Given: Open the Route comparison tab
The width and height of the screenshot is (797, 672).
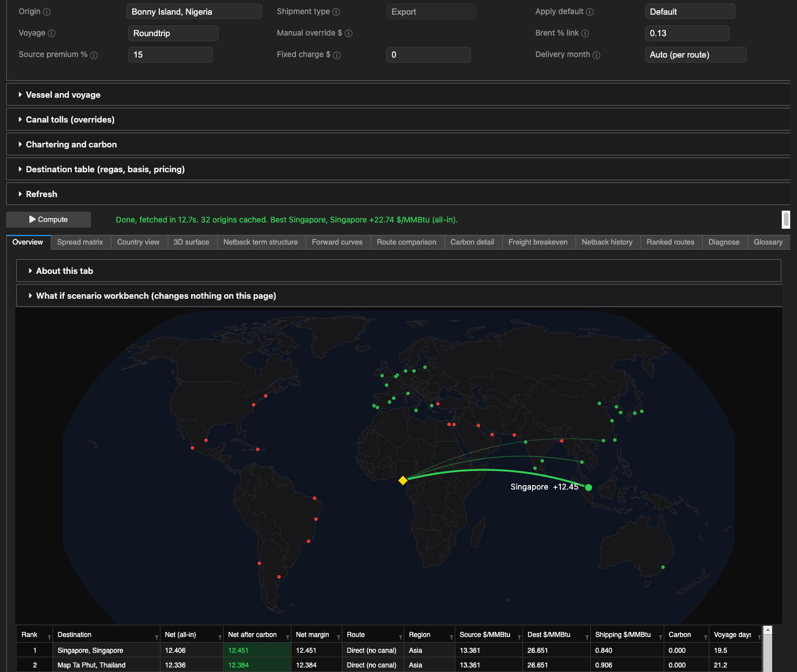Looking at the screenshot, I should click(407, 242).
